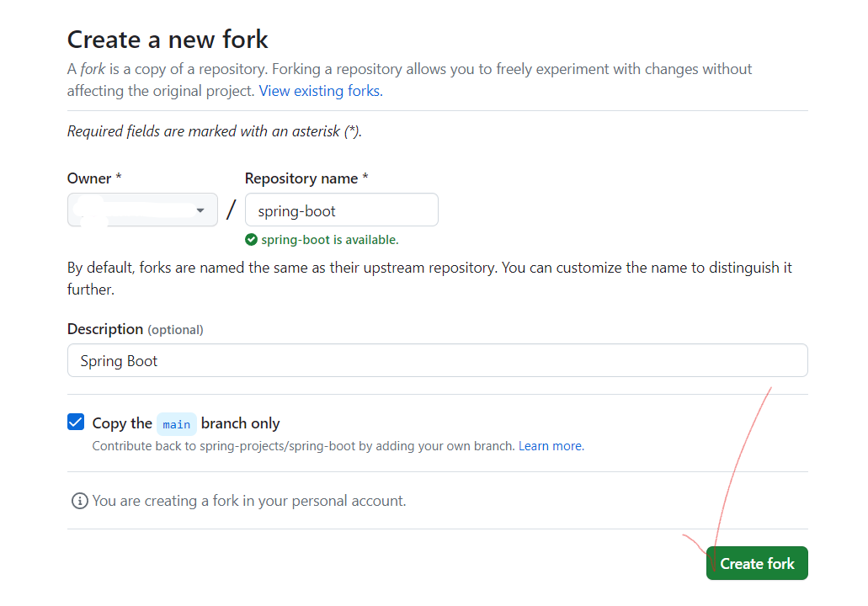Click the green checkmark availability icon
This screenshot has width=868, height=606.
[x=252, y=240]
